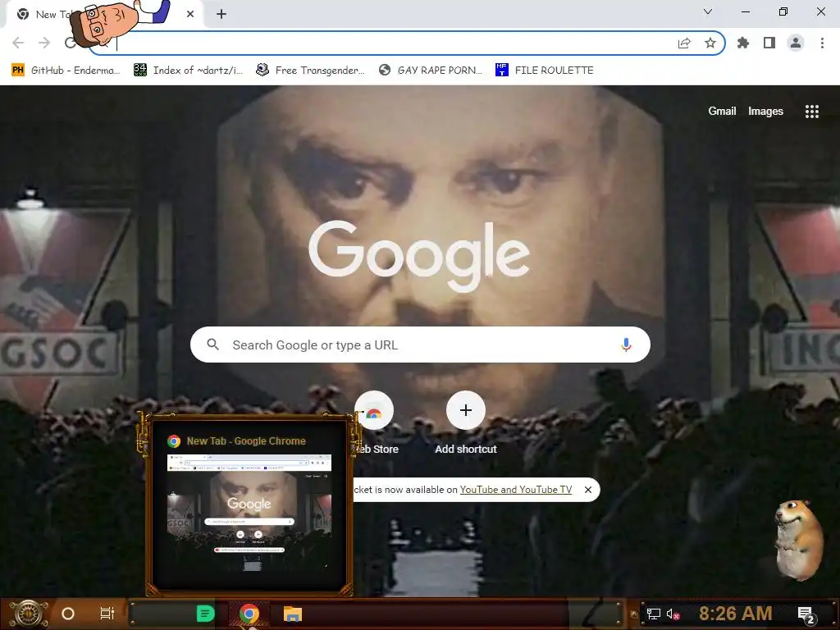Image resolution: width=840 pixels, height=630 pixels.
Task: Open the Index of ~dartz bookmark
Action: pos(188,71)
